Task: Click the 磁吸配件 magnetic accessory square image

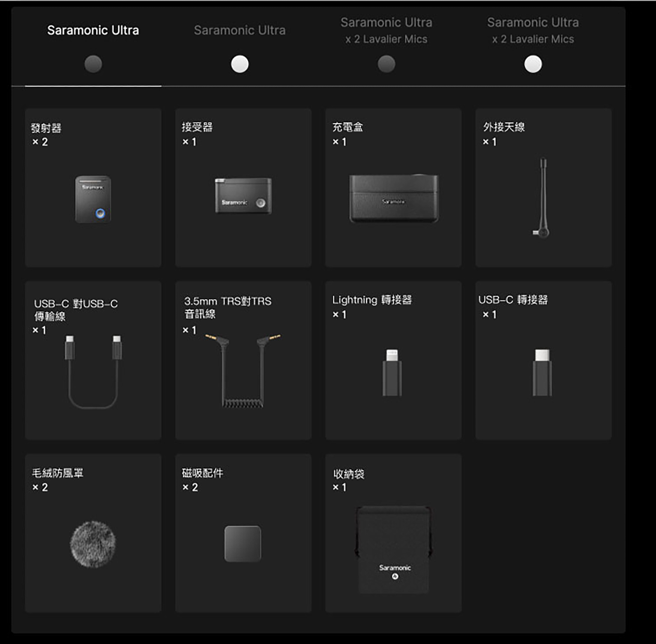Action: coord(243,544)
